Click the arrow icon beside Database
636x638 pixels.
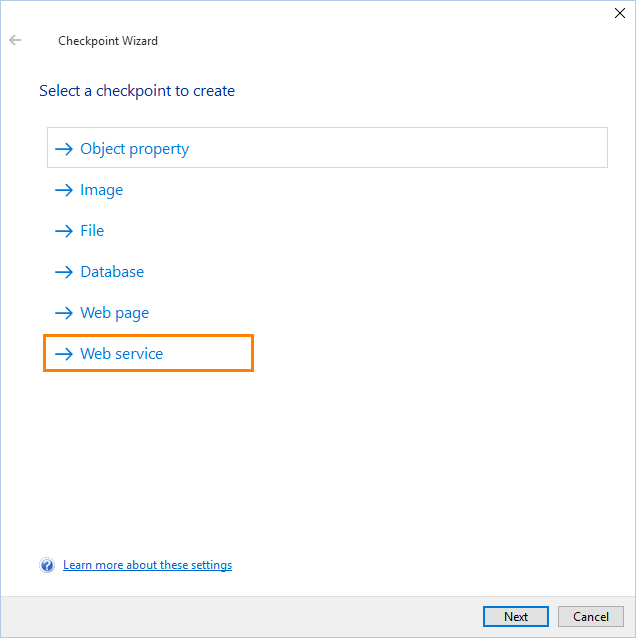click(64, 272)
